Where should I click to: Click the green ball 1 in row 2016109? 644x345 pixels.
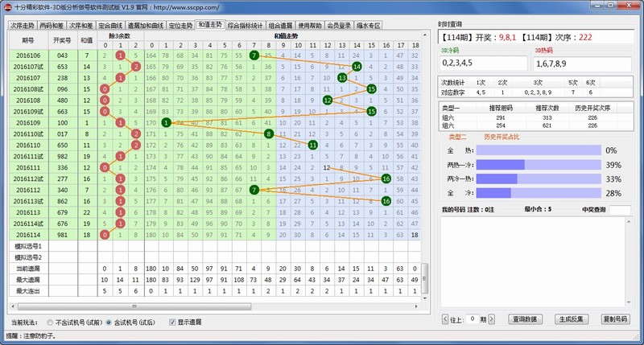click(165, 122)
